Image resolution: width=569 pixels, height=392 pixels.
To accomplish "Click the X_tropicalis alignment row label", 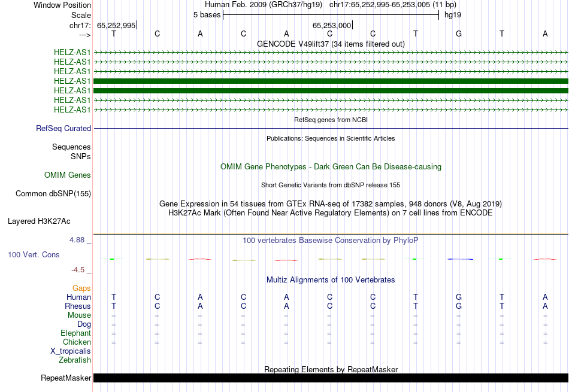I will (x=71, y=351).
